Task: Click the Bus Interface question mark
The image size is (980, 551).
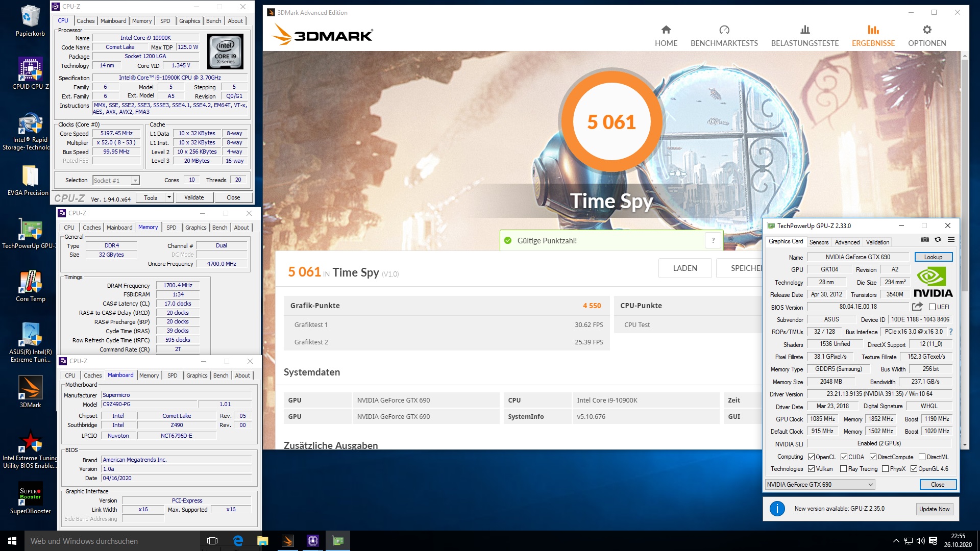Action: pyautogui.click(x=950, y=332)
